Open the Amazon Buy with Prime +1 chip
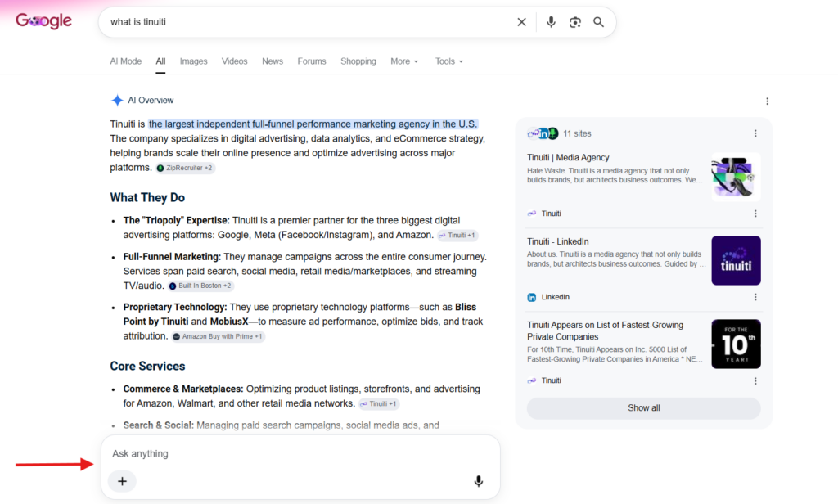The image size is (838, 504). pos(218,337)
